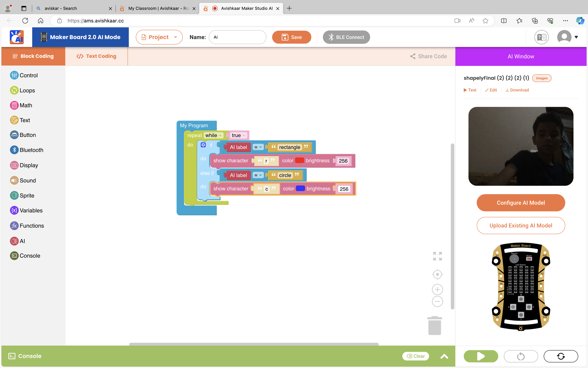Click the Download model link
The image size is (588, 368).
coord(517,90)
